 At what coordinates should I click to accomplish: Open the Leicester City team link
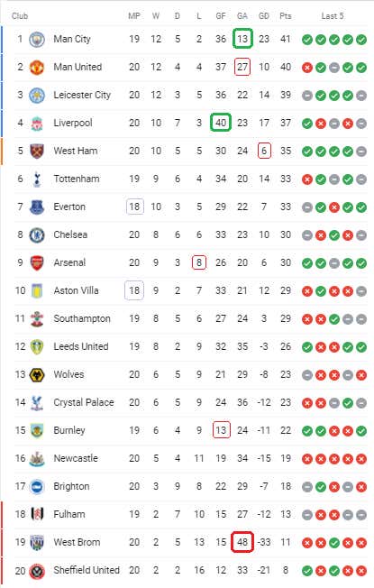(x=82, y=95)
